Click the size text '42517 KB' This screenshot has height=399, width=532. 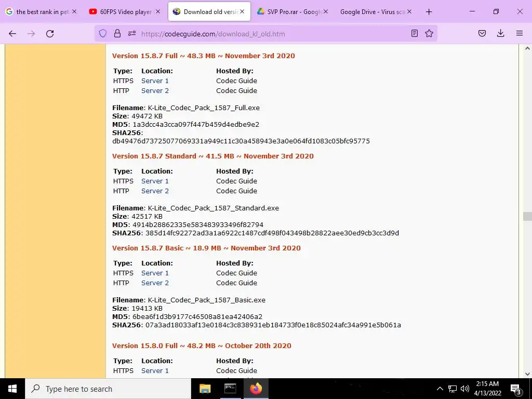(x=147, y=217)
